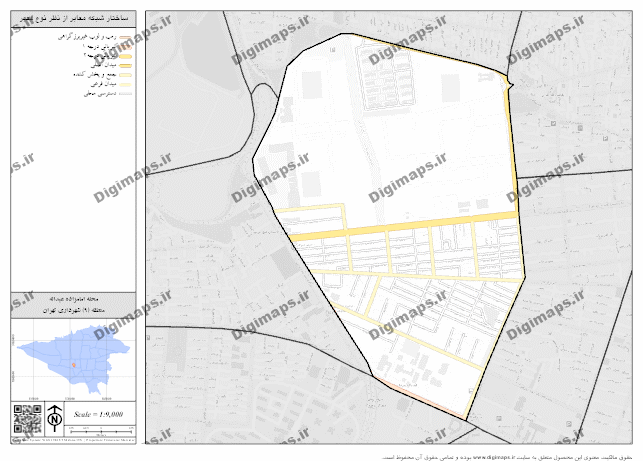Screen dimensions: 643x461
Task: Click the first legend swatch (freeway ramp)
Action: point(125,38)
